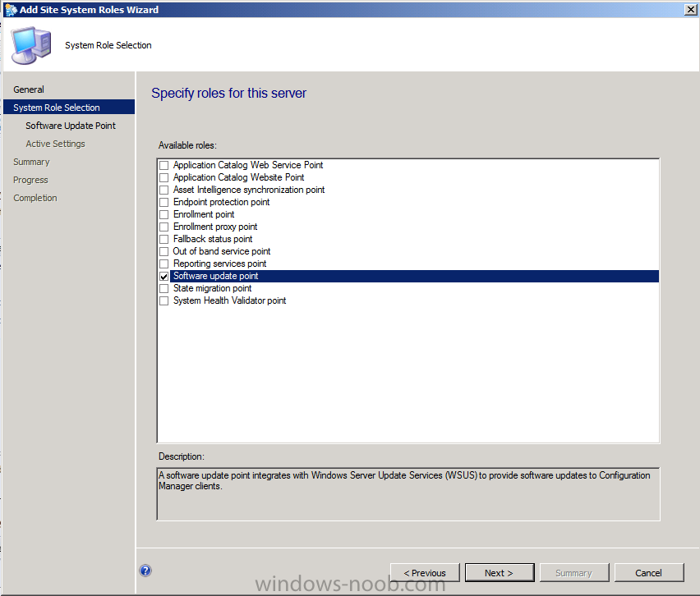The height and width of the screenshot is (596, 700).
Task: Enable the Fallback status point role
Action: point(163,239)
